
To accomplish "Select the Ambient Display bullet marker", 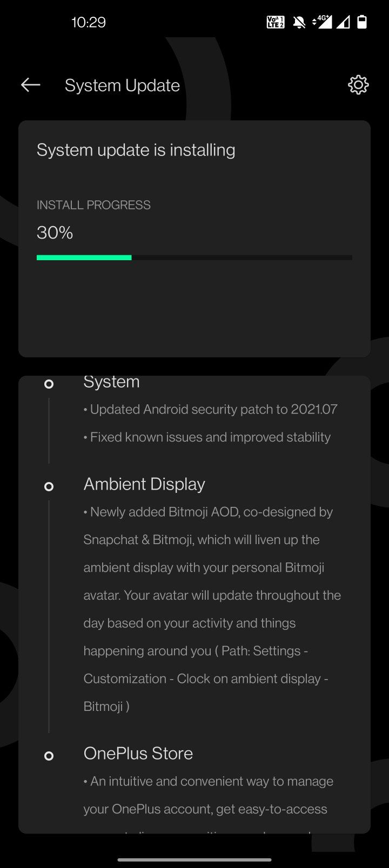I will pyautogui.click(x=49, y=486).
